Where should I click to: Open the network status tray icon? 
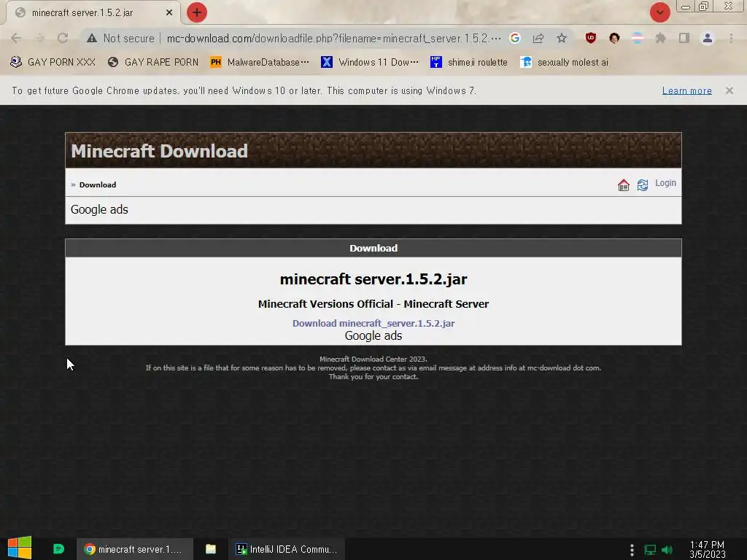click(650, 550)
